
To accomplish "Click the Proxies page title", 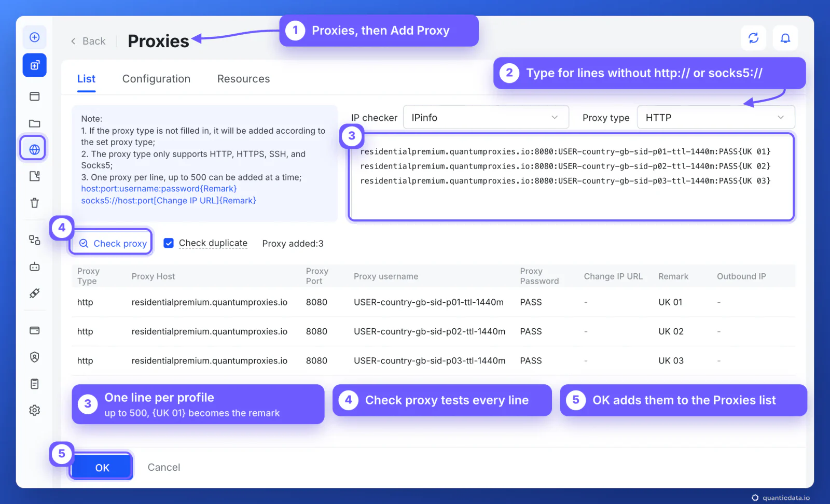I will [158, 41].
